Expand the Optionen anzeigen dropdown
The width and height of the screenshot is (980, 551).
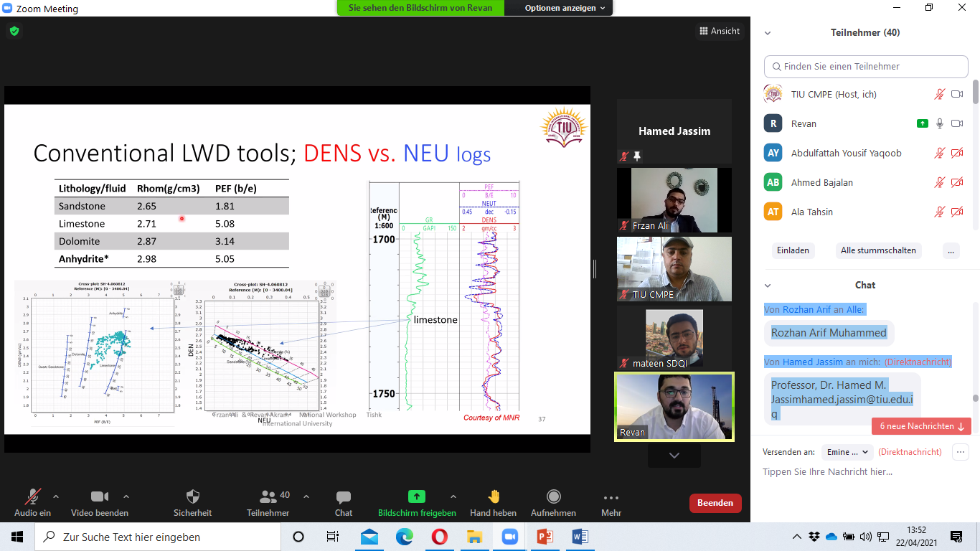[x=565, y=8]
